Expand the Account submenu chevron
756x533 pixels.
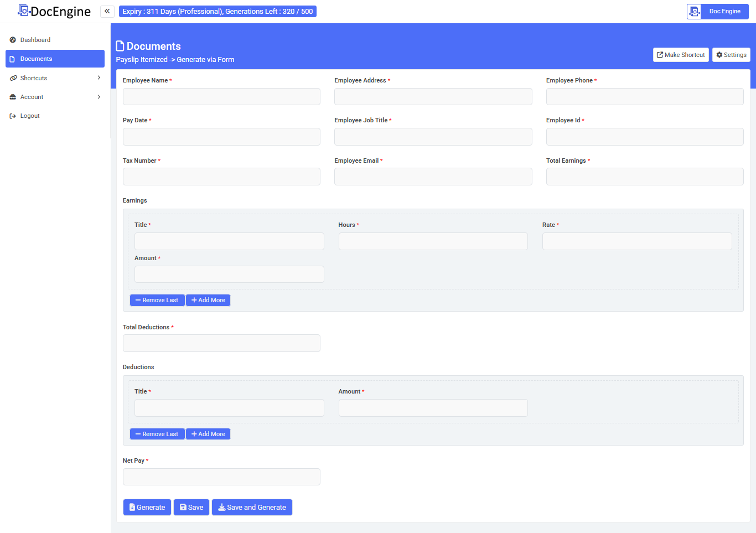99,97
